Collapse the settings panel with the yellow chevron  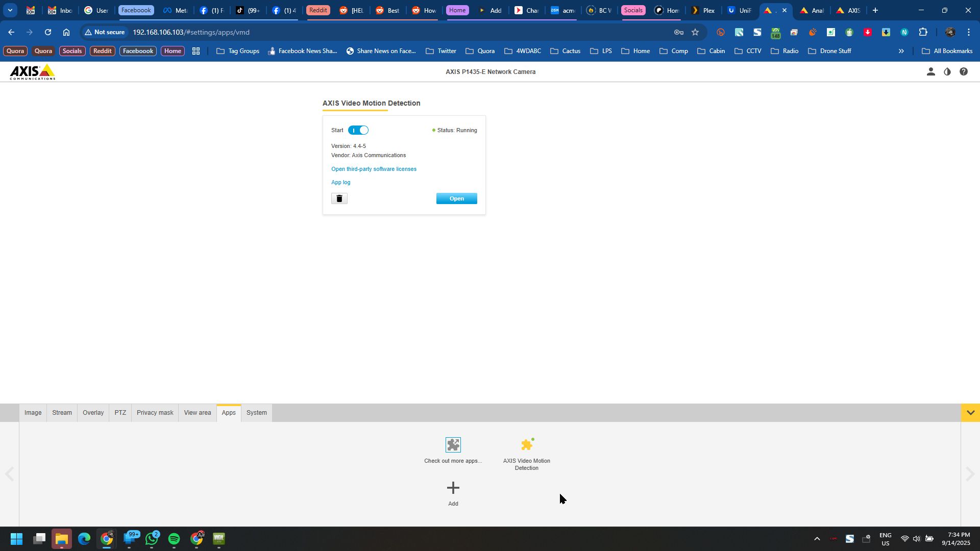[970, 413]
